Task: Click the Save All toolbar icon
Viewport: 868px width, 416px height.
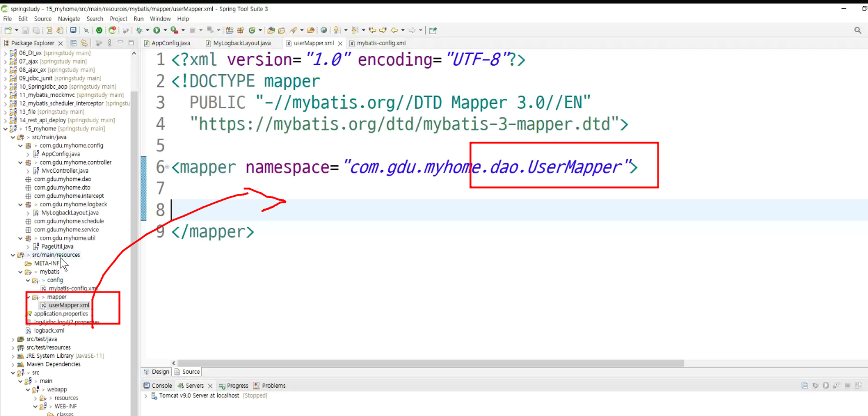Action: [x=36, y=30]
